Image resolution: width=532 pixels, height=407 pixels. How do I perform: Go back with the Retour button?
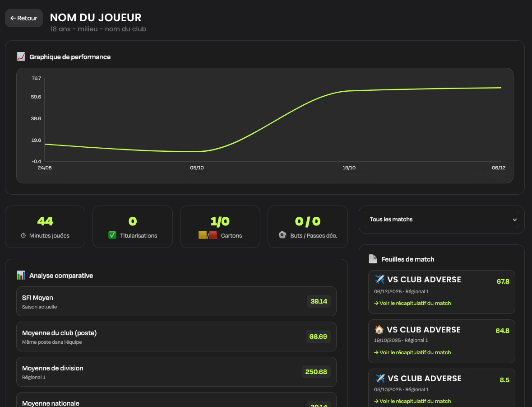[24, 18]
